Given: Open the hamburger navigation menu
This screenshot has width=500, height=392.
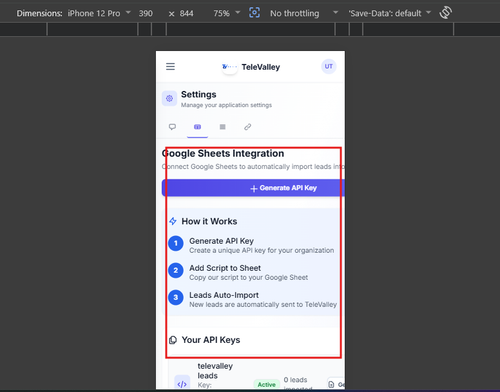Looking at the screenshot, I should pos(170,66).
